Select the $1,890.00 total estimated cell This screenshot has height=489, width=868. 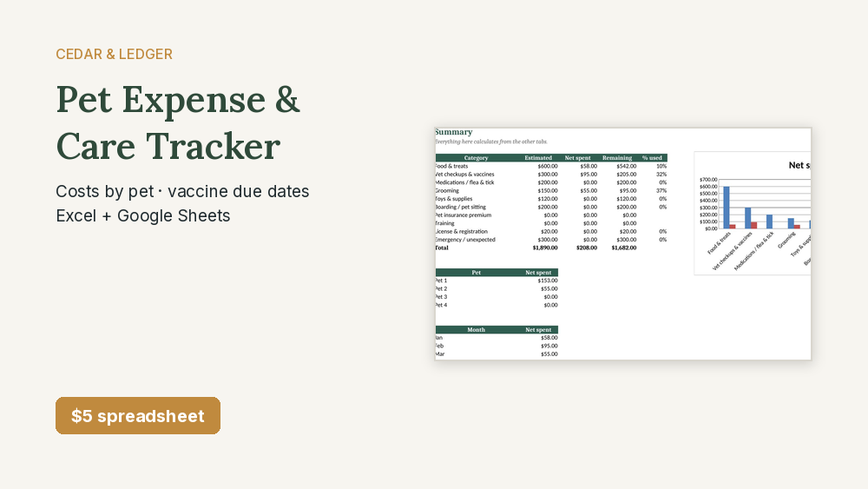(545, 248)
